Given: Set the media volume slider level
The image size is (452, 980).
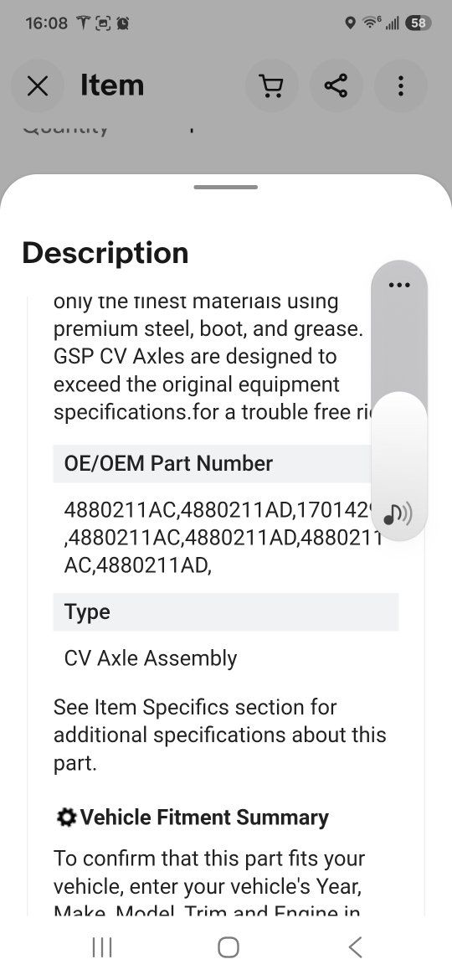Looking at the screenshot, I should 399,400.
